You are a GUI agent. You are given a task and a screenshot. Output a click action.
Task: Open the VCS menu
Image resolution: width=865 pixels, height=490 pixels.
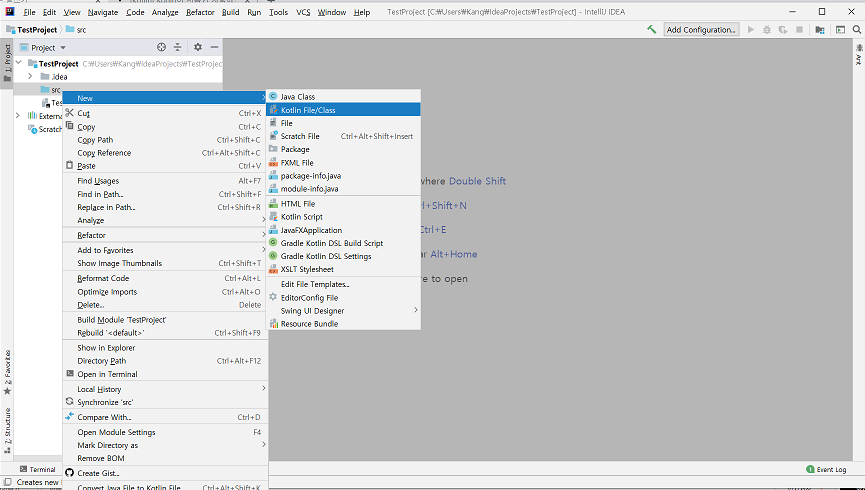tap(303, 12)
